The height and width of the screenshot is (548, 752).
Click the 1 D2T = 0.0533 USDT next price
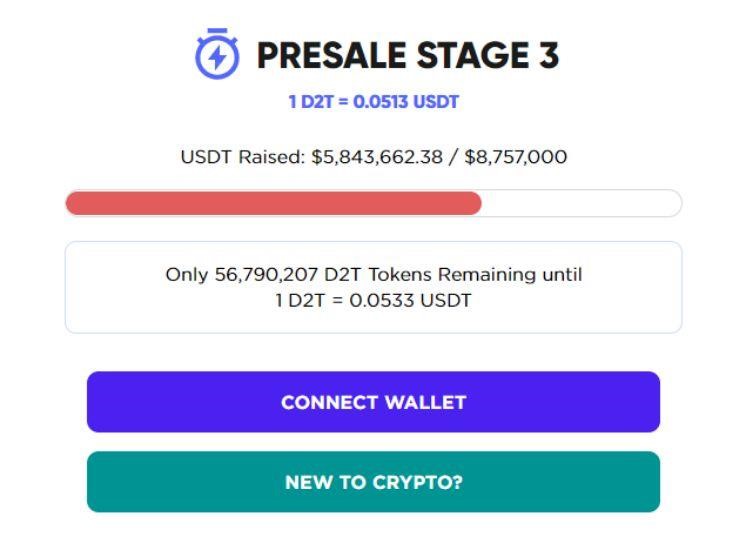point(373,300)
